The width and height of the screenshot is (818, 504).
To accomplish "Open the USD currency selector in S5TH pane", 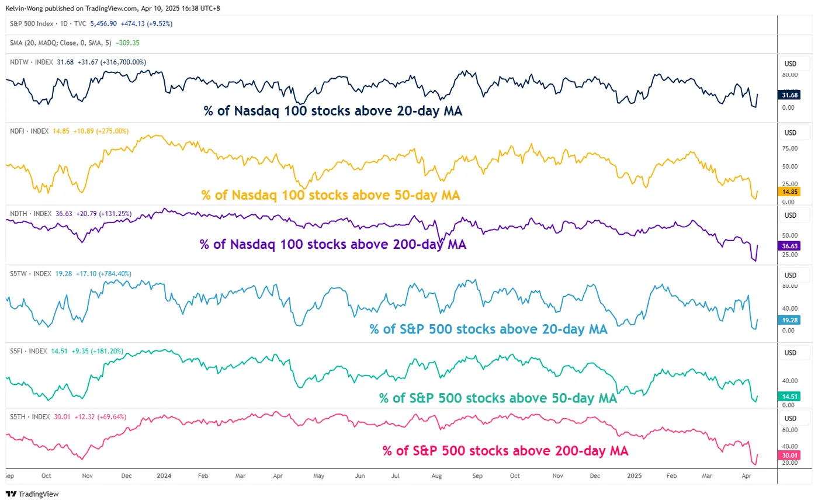I will point(791,418).
